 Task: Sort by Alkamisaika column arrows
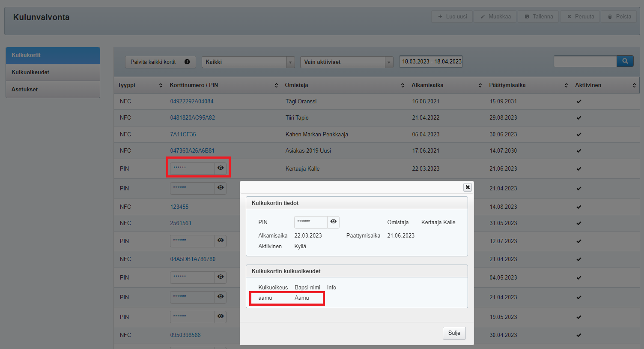click(480, 85)
